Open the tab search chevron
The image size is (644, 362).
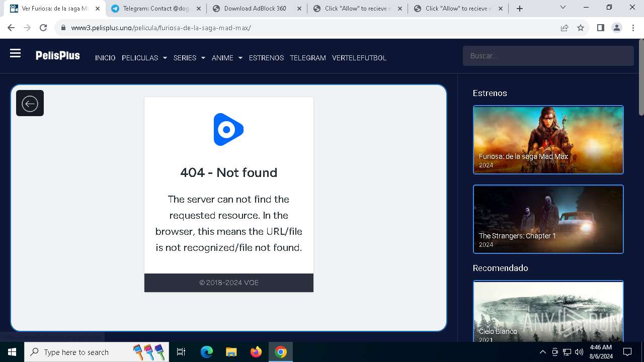click(563, 7)
